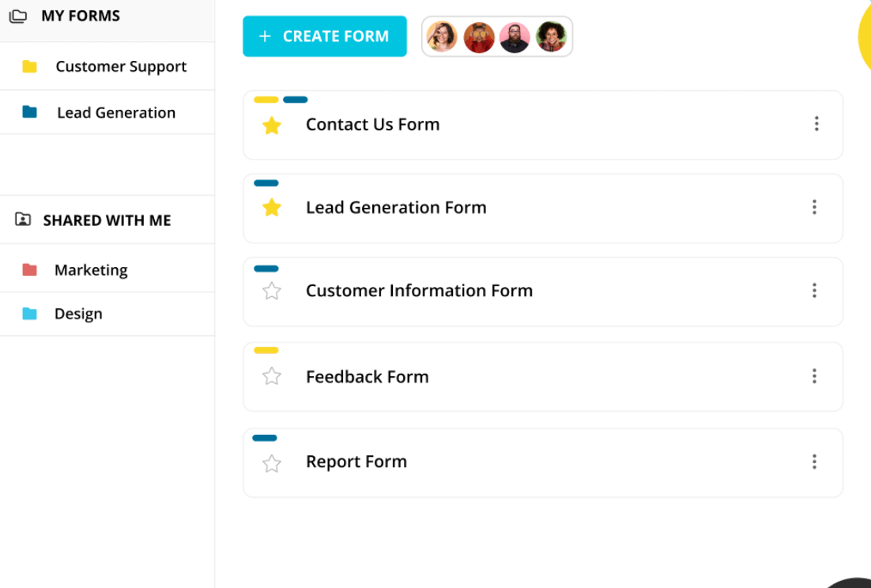Click the Create Form button
871x588 pixels.
pos(325,36)
